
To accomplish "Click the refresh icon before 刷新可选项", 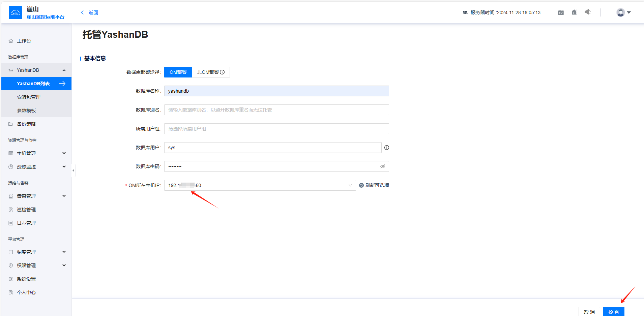I will (x=361, y=185).
